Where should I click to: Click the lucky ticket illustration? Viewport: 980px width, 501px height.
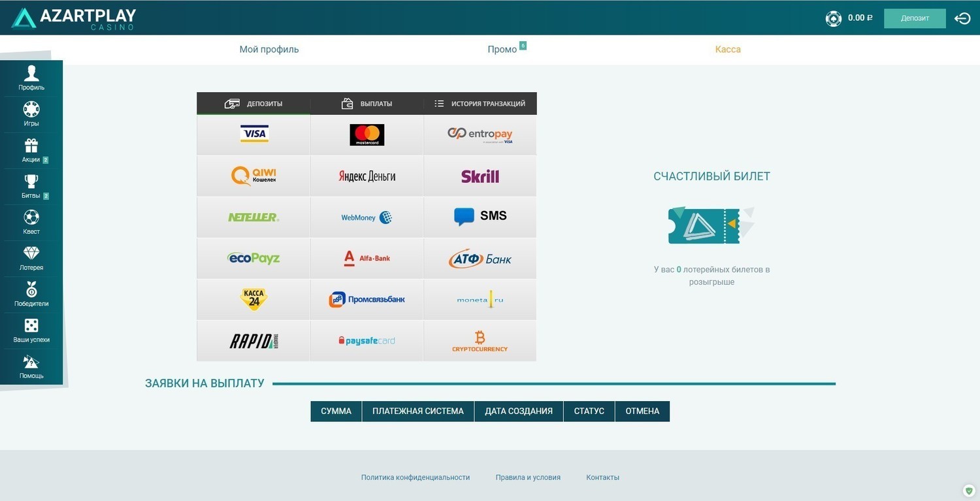(x=711, y=225)
